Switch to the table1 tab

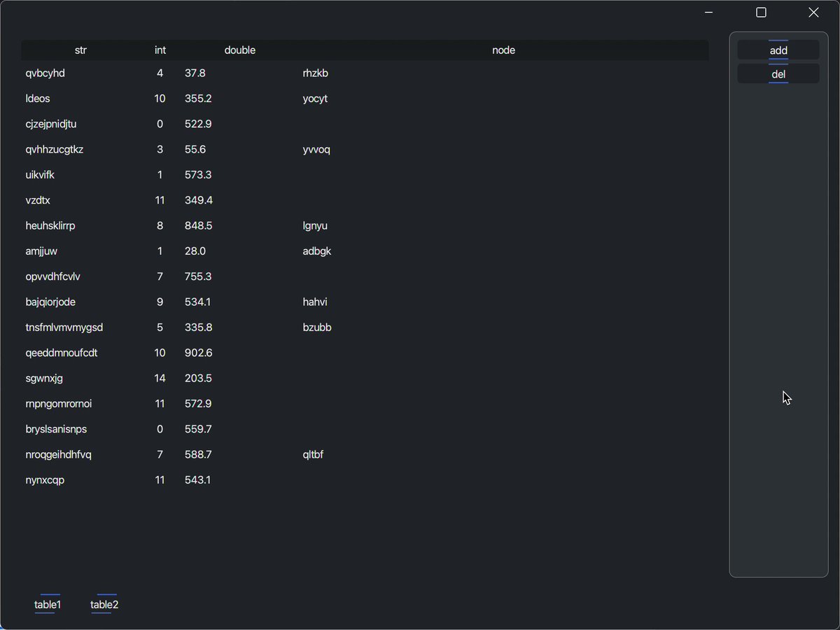[x=47, y=604]
